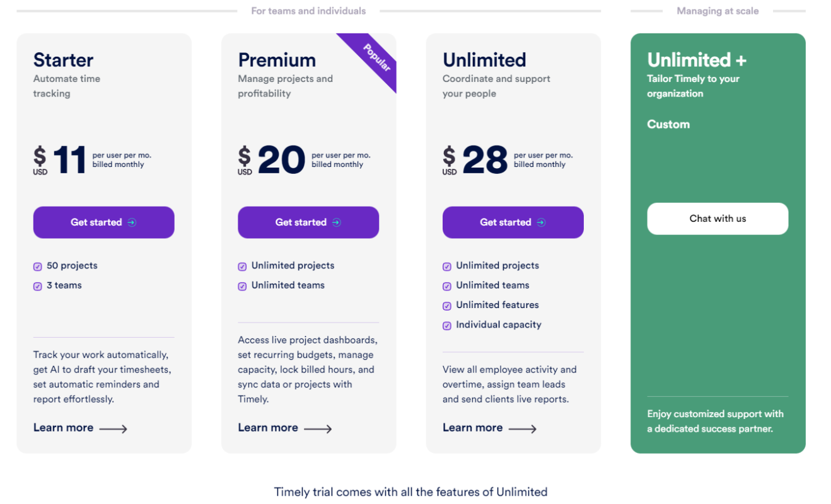831x504 pixels.
Task: Click Get started on the Starter plan
Action: (104, 222)
